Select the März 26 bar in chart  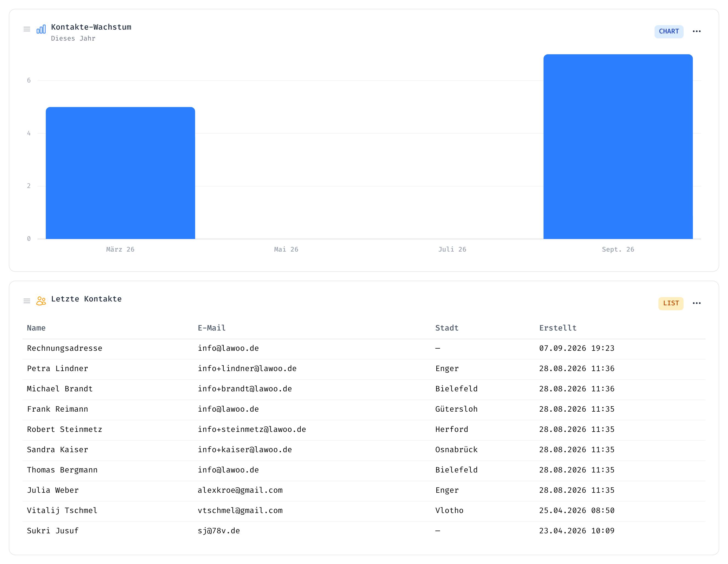[x=120, y=173]
